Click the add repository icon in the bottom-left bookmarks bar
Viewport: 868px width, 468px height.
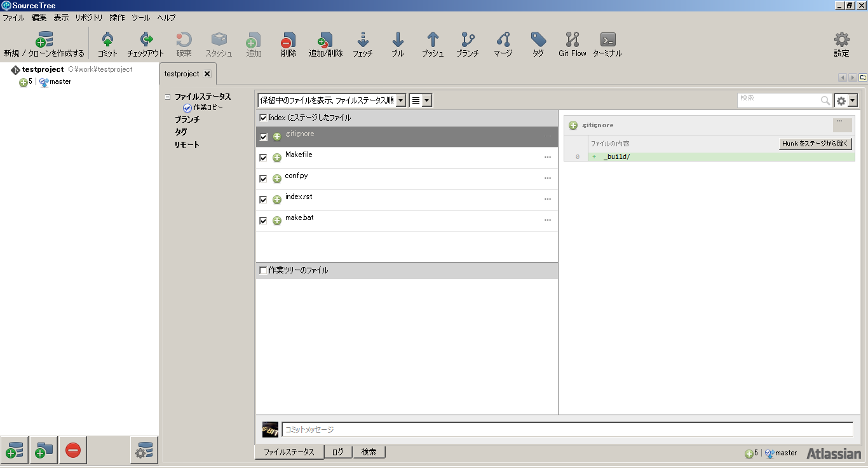click(x=14, y=450)
